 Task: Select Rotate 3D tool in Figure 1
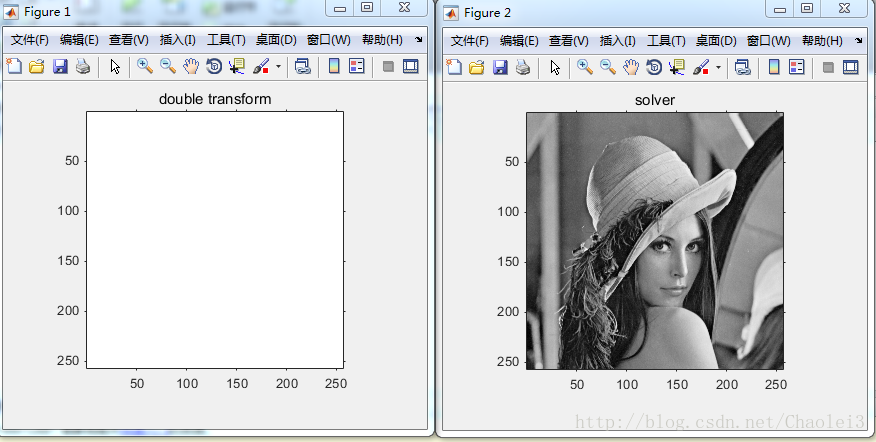tap(214, 67)
